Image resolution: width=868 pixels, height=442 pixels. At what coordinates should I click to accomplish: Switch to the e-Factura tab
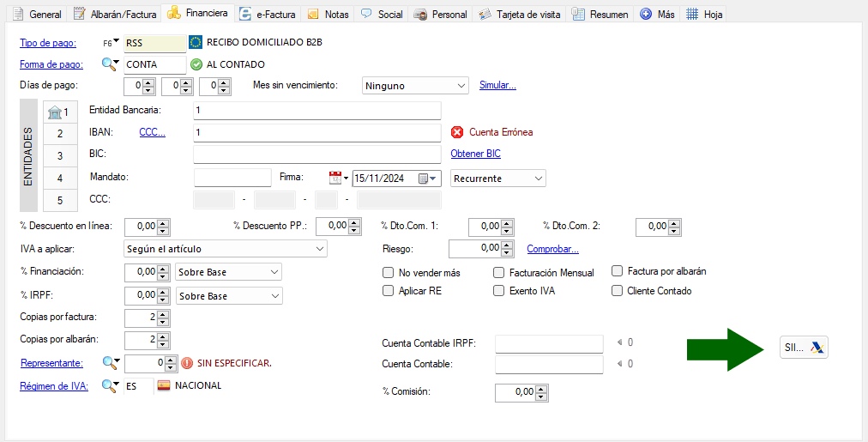tap(267, 14)
